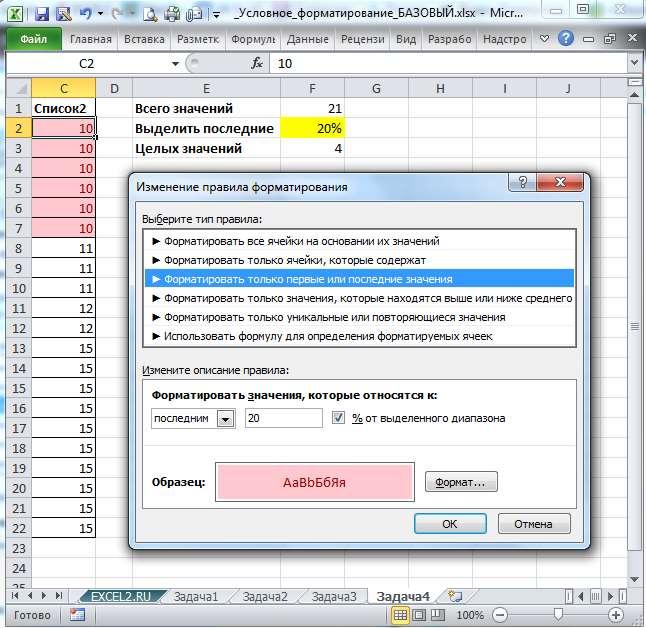Click the blue Excel Help question icon
Screen dimensions: 646x628
(x=566, y=38)
